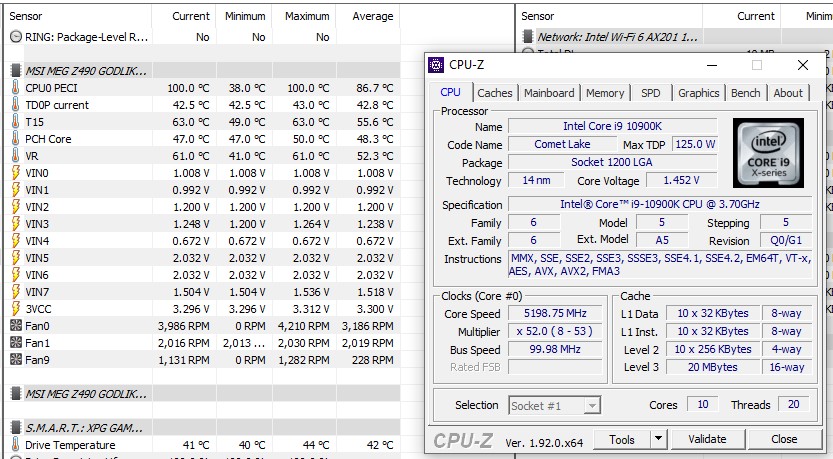Click the voltage bolt icon beside 3VCC
This screenshot has width=833, height=459.
coord(16,309)
